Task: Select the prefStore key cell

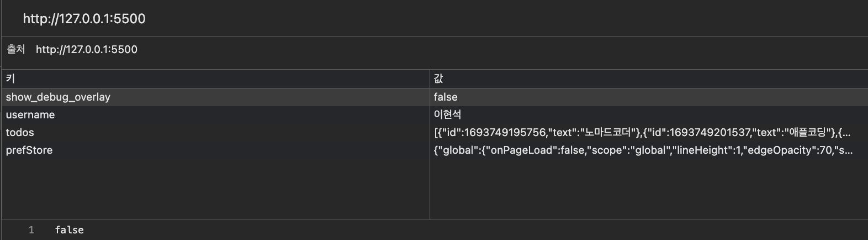Action: [x=215, y=150]
